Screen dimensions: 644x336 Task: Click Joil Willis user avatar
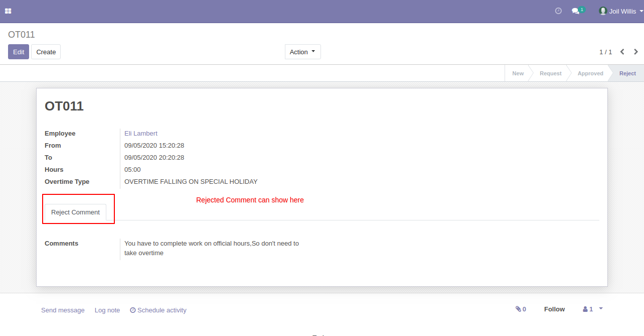click(x=603, y=11)
